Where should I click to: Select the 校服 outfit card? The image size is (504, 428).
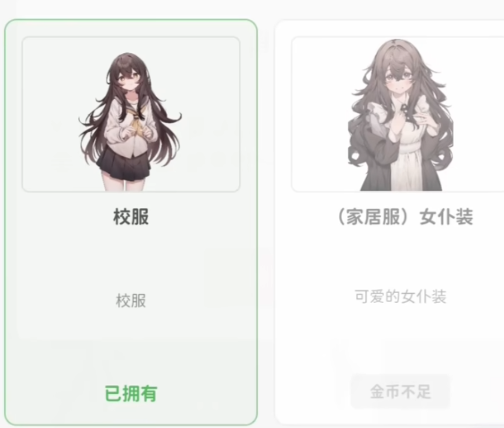(131, 222)
